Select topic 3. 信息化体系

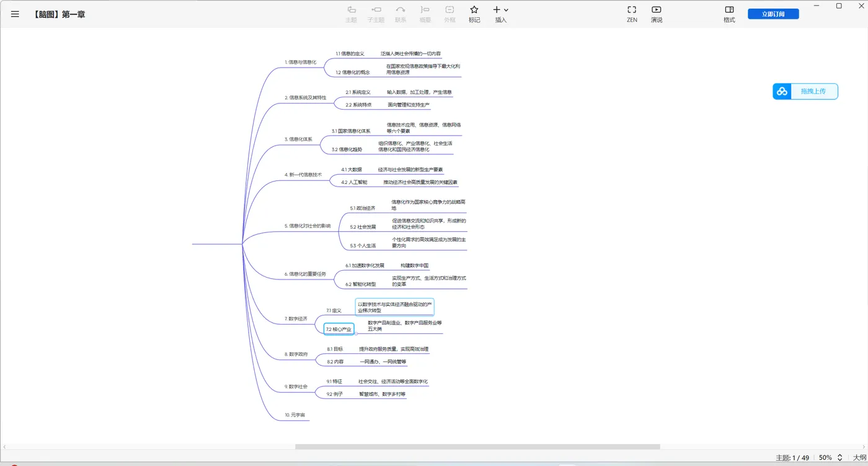[298, 139]
